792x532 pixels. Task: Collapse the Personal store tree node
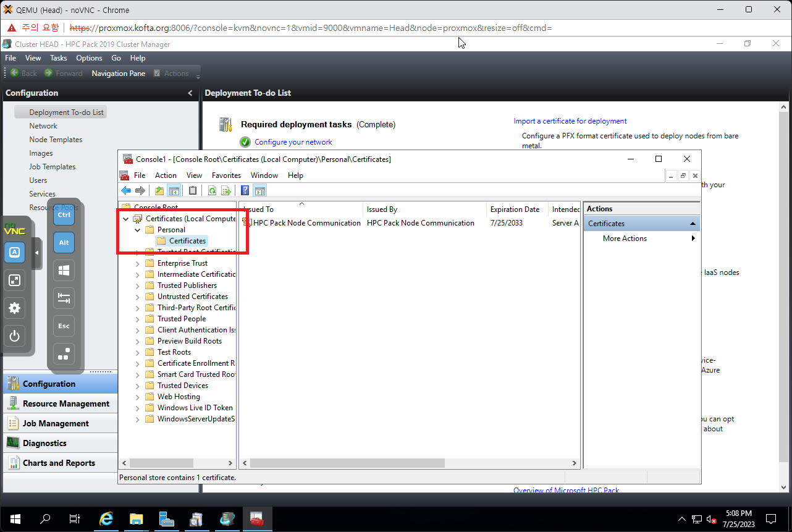(137, 230)
